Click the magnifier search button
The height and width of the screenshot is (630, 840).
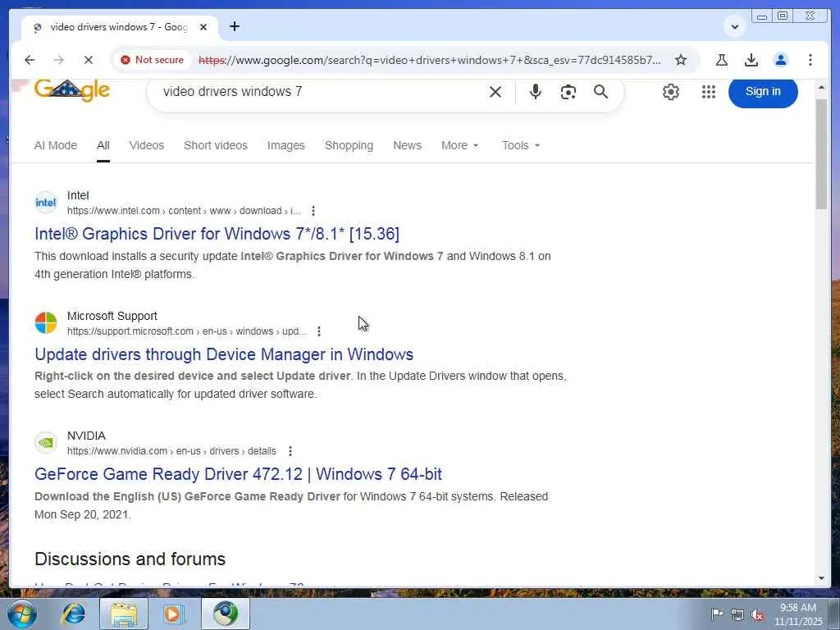click(600, 92)
